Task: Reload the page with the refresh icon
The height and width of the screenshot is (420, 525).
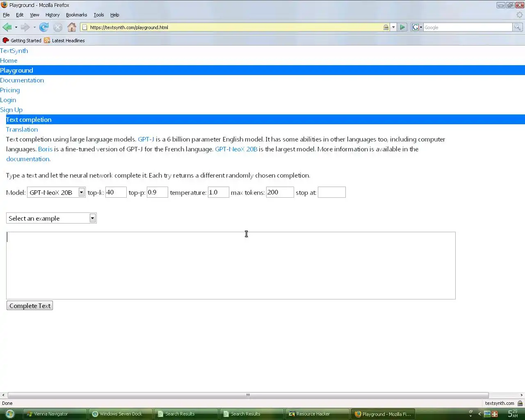Action: point(44,27)
